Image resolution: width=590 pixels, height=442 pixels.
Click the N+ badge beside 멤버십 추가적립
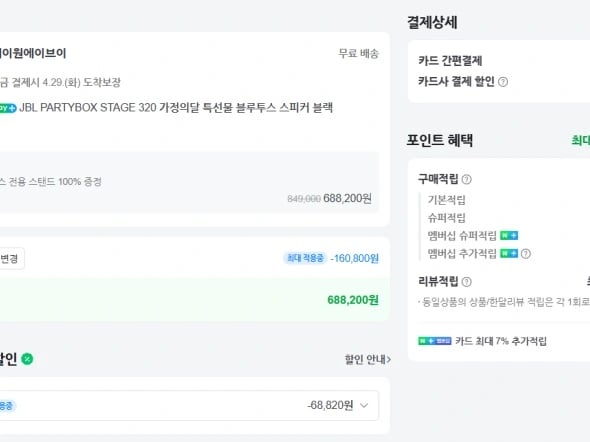click(x=509, y=254)
